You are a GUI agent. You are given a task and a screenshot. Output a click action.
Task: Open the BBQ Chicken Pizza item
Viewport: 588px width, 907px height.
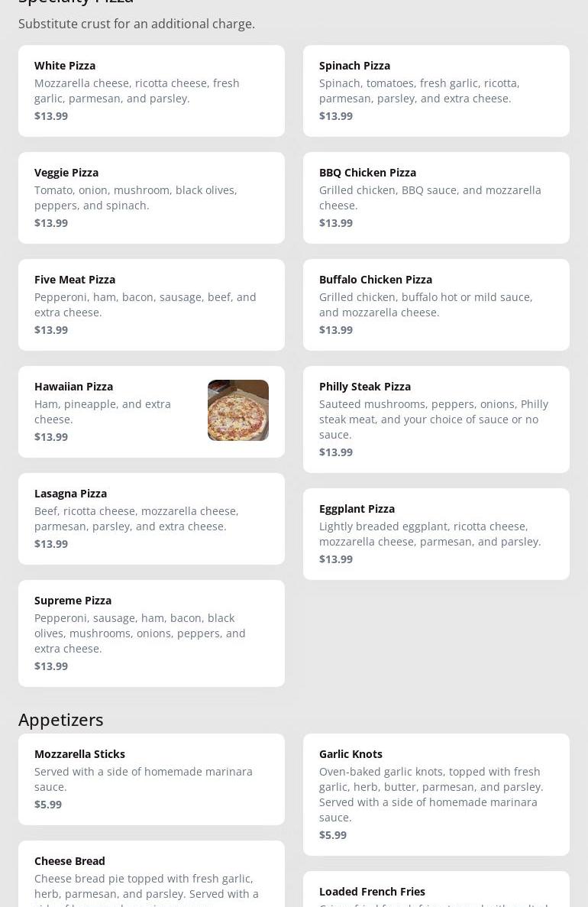coord(436,198)
